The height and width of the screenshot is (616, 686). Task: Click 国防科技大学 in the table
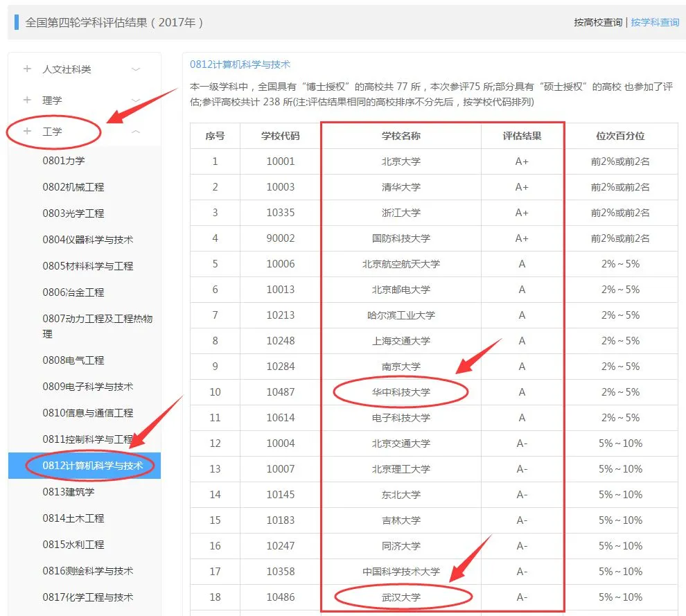coord(401,238)
